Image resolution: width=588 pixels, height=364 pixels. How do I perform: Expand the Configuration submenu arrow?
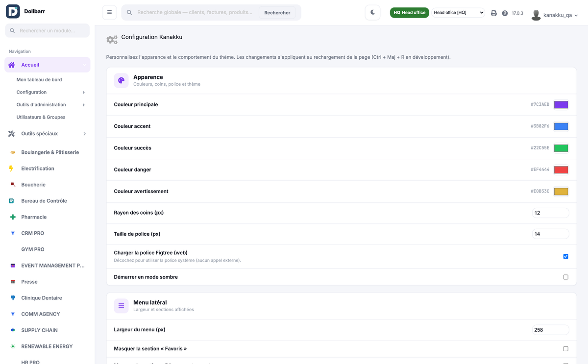[x=84, y=92]
